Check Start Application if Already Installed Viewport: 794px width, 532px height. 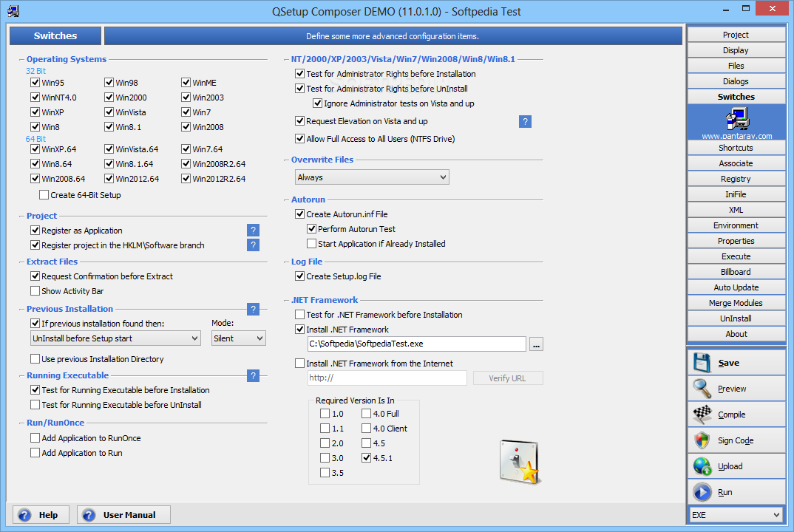[312, 244]
